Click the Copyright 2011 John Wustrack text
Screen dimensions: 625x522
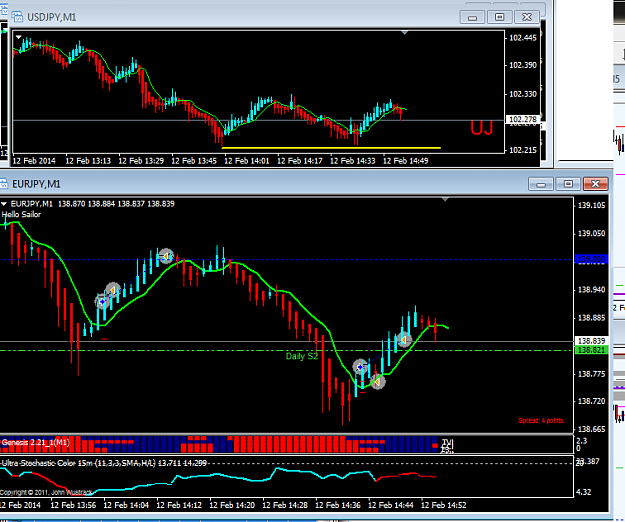[x=46, y=493]
